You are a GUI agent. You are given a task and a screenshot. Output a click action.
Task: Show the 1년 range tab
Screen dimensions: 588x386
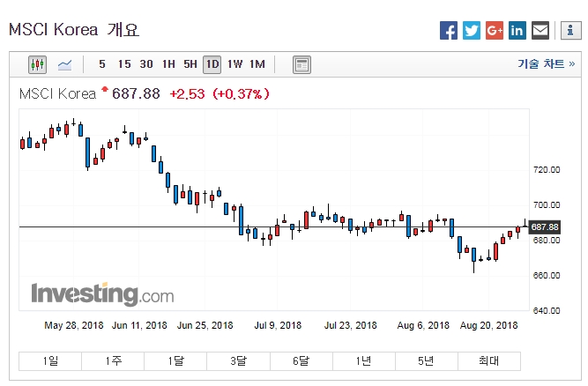click(x=363, y=361)
